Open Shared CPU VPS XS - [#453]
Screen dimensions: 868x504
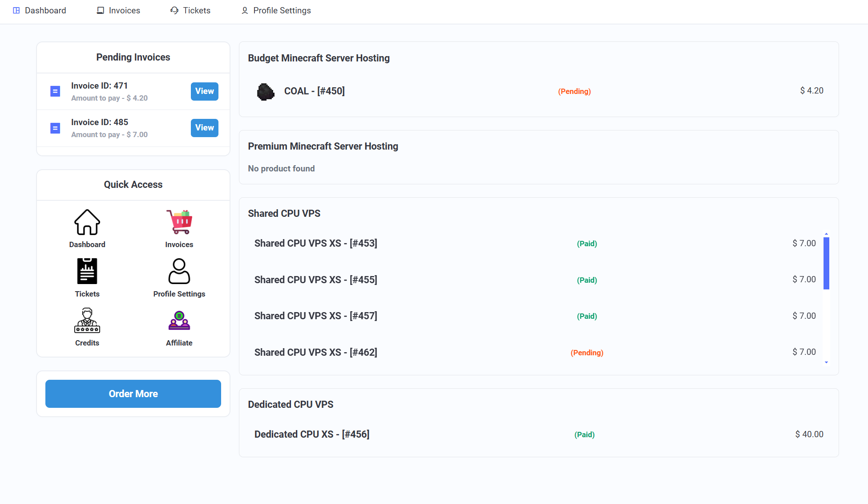tap(316, 243)
